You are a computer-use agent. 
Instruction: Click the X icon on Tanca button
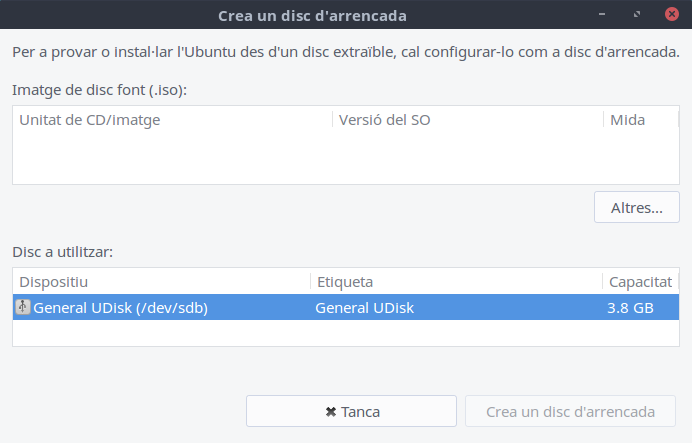tap(331, 412)
